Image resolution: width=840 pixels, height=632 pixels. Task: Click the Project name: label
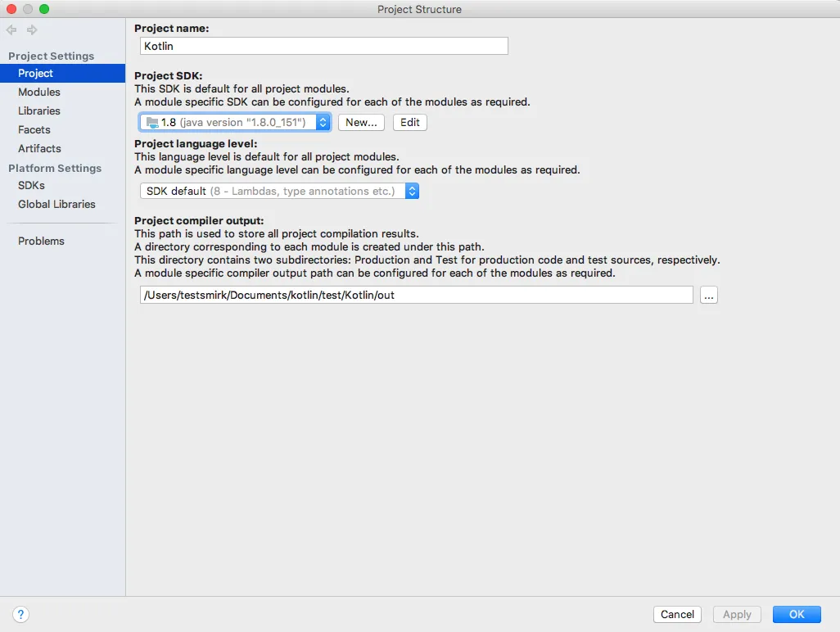[171, 29]
